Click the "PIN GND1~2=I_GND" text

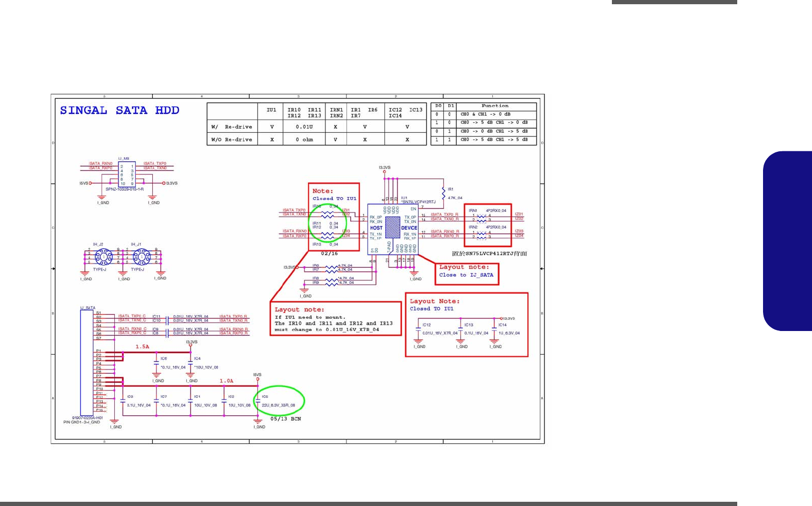(x=82, y=422)
